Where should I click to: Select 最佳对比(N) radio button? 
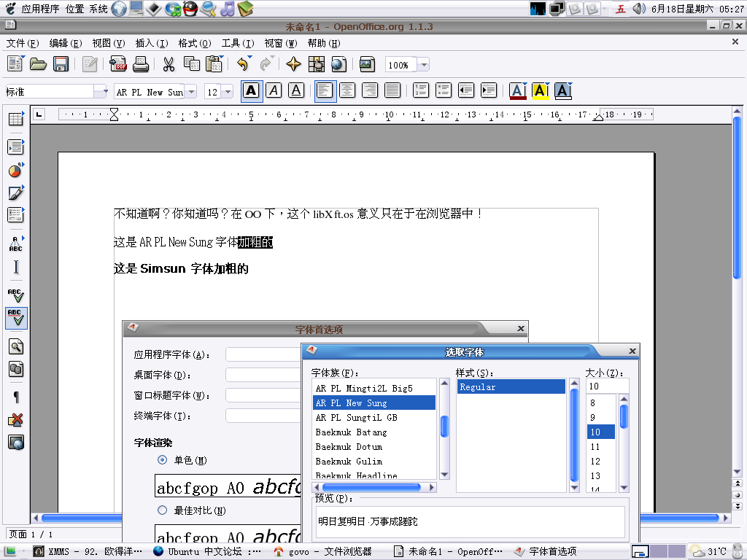tap(163, 510)
